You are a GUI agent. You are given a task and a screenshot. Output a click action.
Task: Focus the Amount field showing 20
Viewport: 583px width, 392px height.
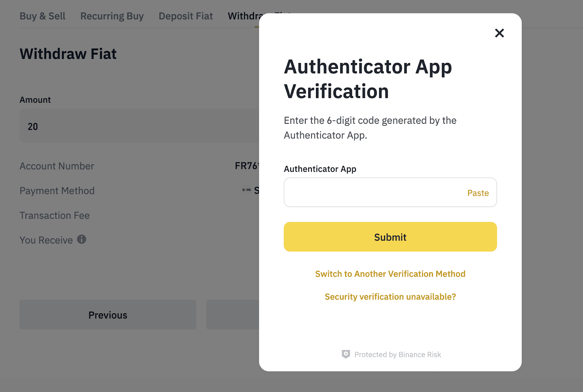[x=138, y=126]
